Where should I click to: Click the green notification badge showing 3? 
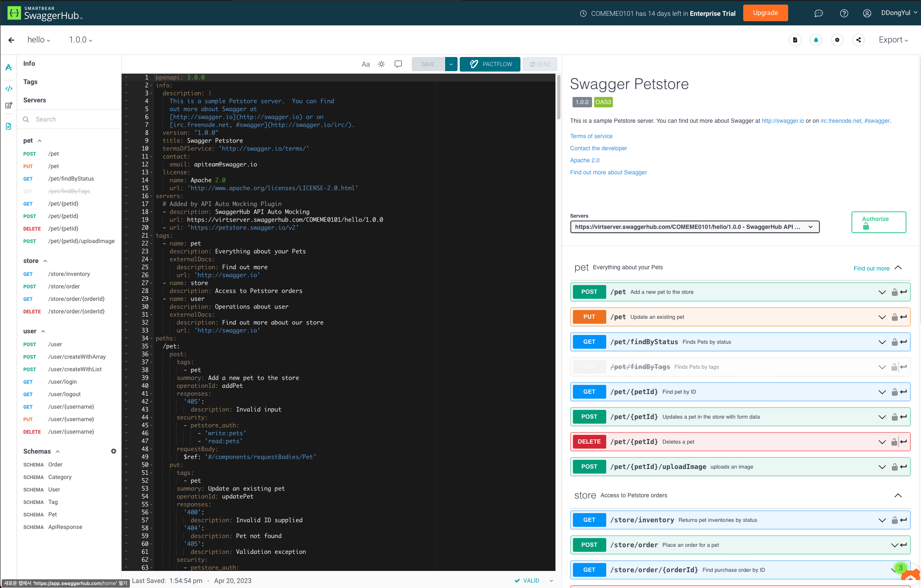click(901, 568)
